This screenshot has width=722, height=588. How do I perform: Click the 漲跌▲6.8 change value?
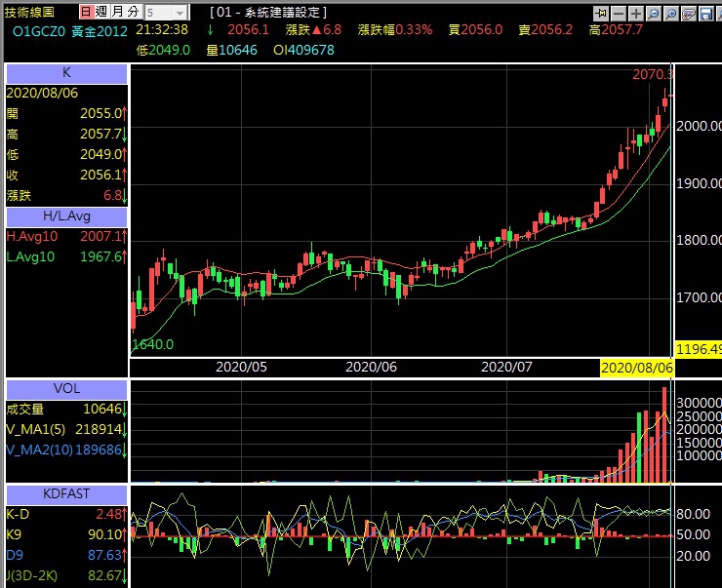pyautogui.click(x=313, y=30)
